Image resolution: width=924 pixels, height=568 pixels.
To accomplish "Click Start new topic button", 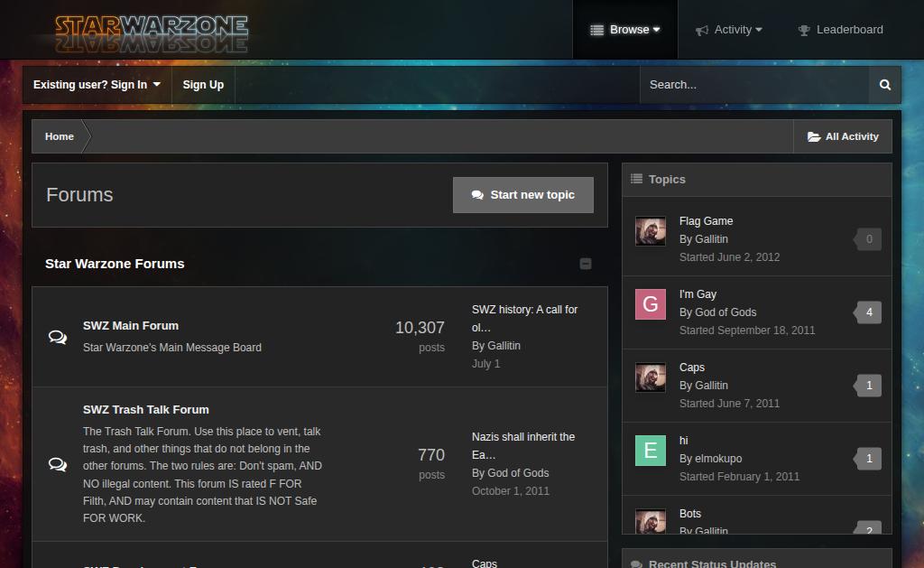I will pyautogui.click(x=522, y=195).
